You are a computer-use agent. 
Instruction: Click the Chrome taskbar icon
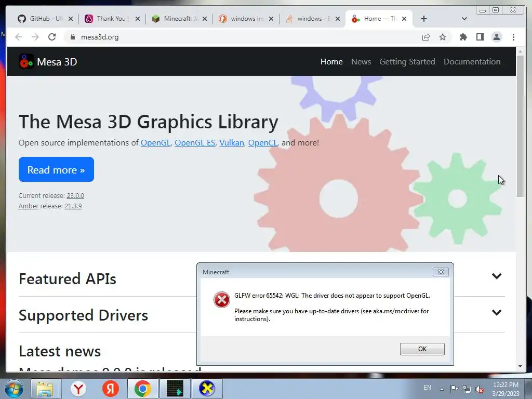click(x=142, y=389)
